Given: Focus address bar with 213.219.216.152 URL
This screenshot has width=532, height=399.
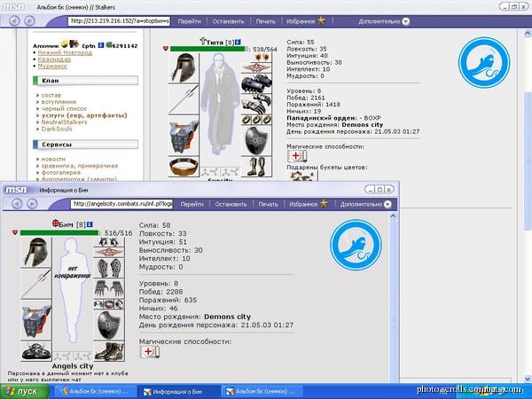Looking at the screenshot, I should 119,20.
